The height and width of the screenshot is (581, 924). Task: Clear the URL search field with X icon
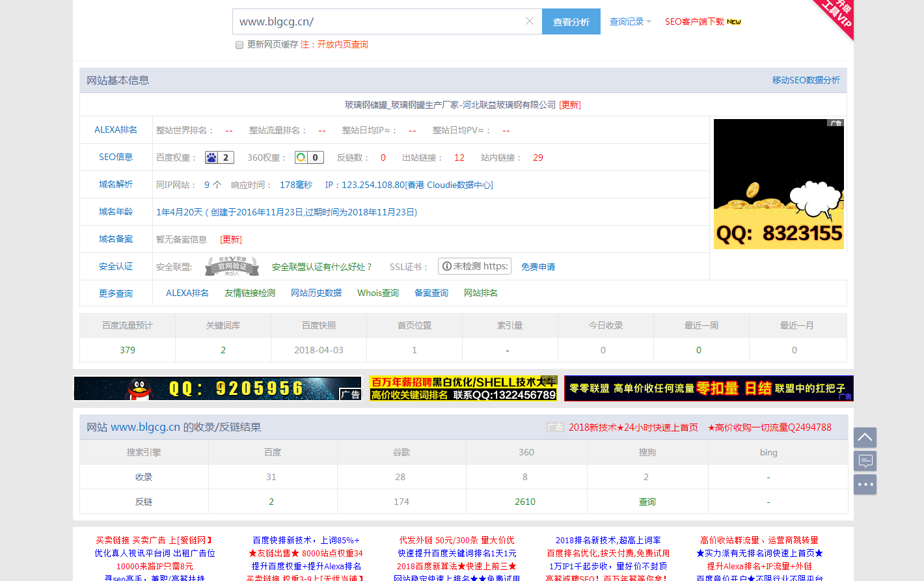[x=530, y=21]
